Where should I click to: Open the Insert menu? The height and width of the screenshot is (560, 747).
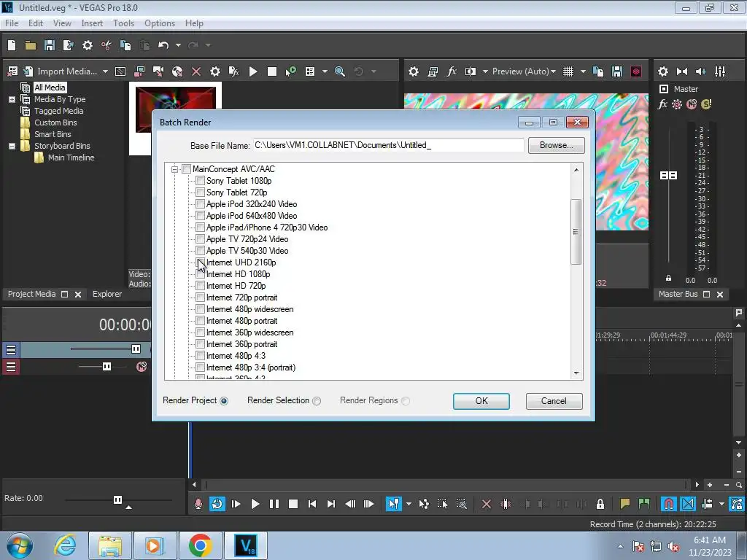point(92,23)
